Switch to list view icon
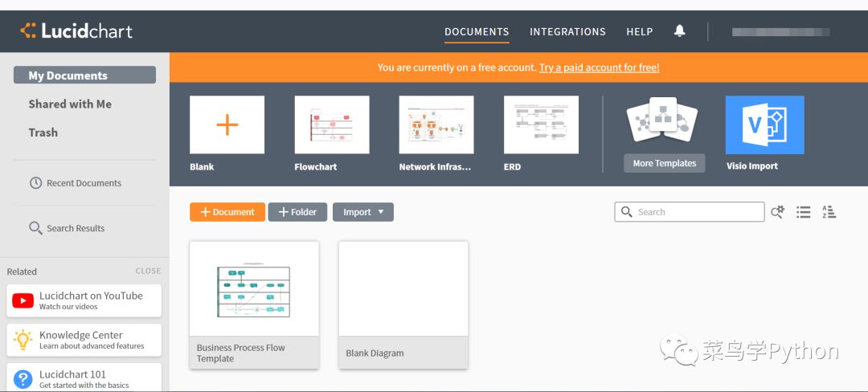The height and width of the screenshot is (392, 868). click(803, 212)
